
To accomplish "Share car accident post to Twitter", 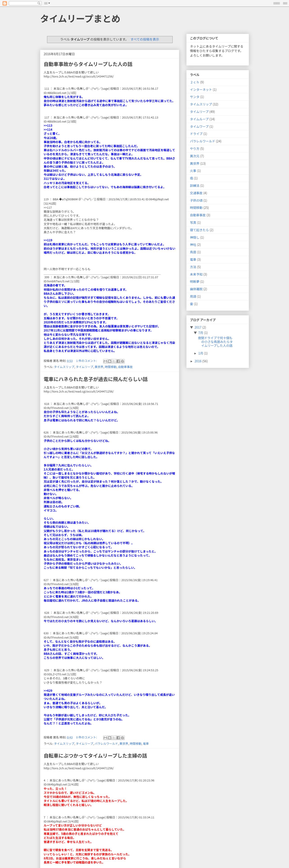I will (x=114, y=361).
